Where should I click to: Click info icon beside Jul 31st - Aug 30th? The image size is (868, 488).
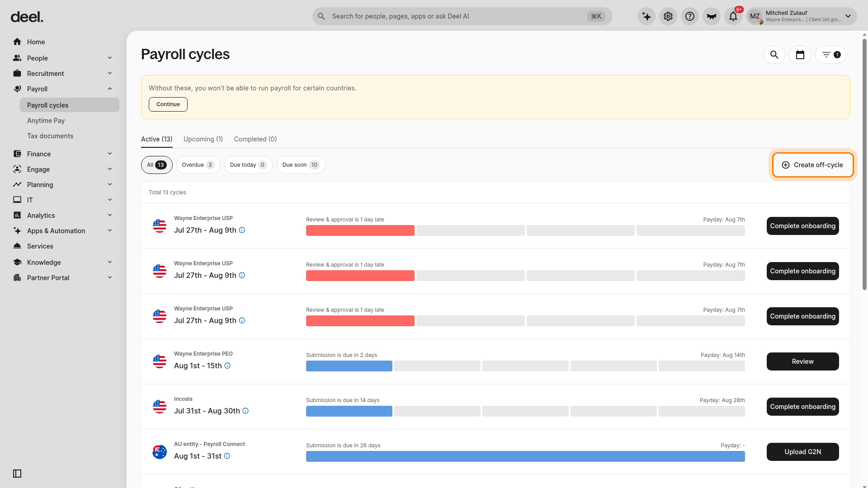coord(245,411)
